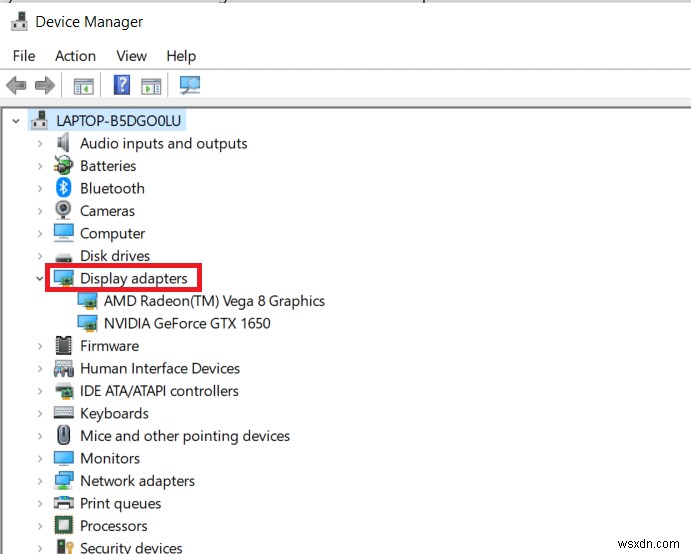Viewport: 691px width, 554px height.
Task: Click the Forward arrow toolbar button
Action: pos(43,86)
